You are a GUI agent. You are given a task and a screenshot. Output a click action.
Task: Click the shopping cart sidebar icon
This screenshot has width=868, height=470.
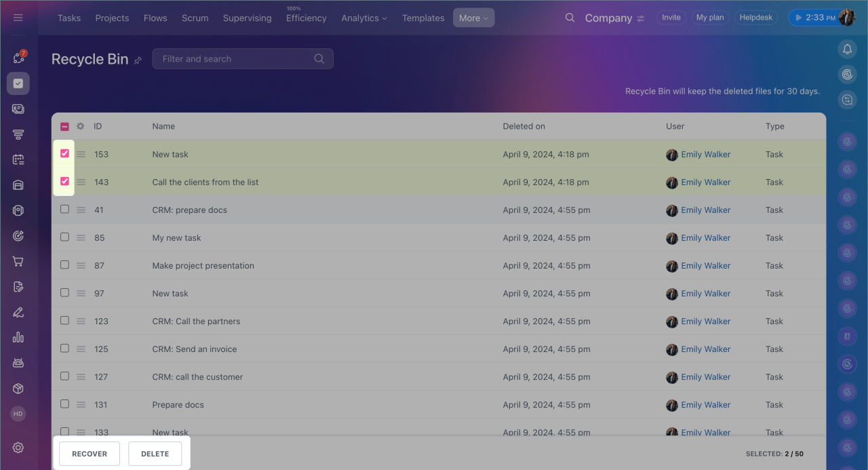(18, 262)
